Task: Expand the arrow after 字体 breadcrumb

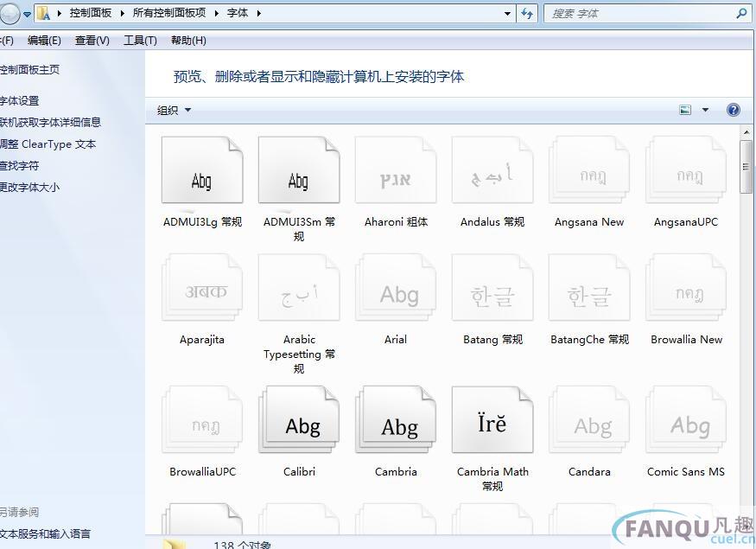Action: click(x=259, y=14)
